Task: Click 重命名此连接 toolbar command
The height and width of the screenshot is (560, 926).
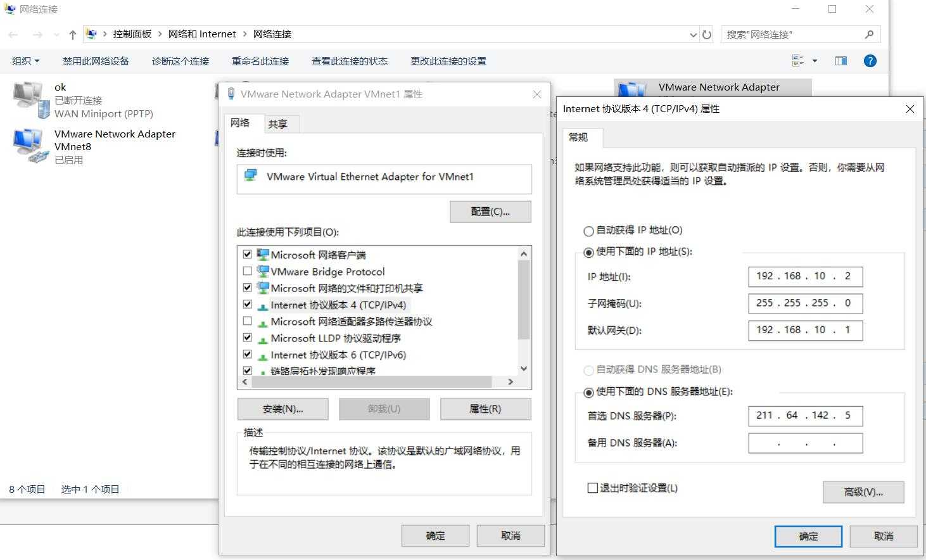Action: (260, 61)
